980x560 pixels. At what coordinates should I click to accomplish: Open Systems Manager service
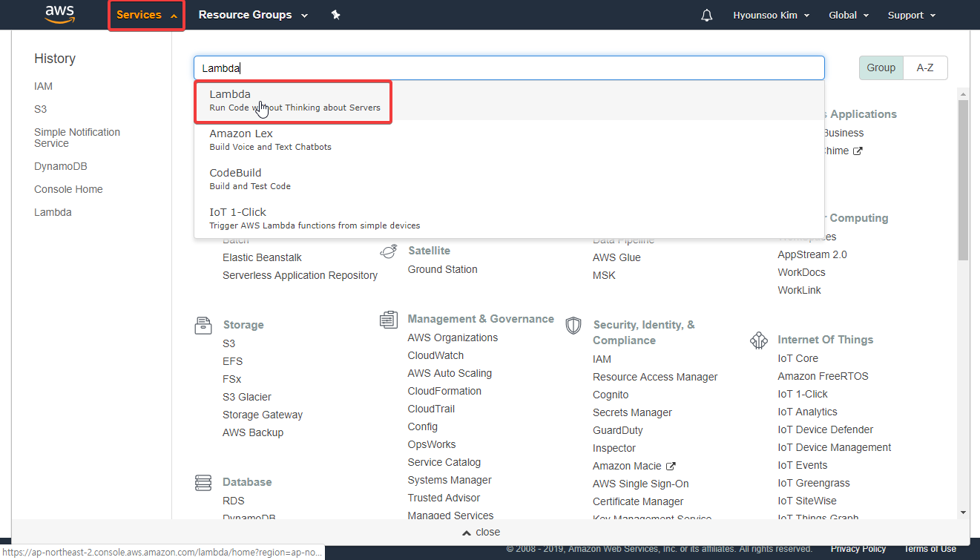coord(450,480)
